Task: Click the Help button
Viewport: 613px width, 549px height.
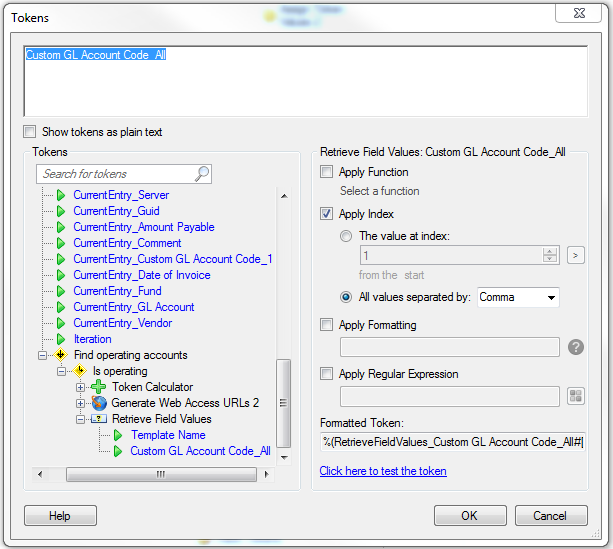Action: pyautogui.click(x=60, y=516)
